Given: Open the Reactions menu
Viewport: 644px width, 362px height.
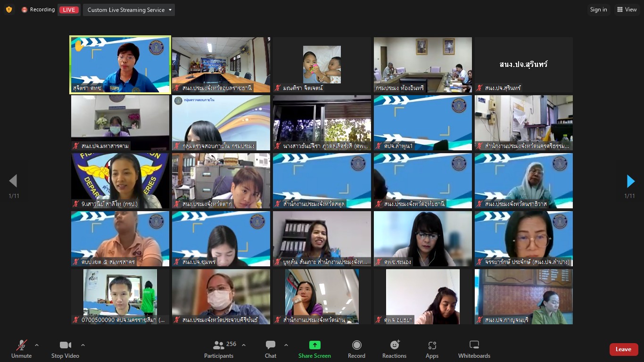Looking at the screenshot, I should pos(394,349).
